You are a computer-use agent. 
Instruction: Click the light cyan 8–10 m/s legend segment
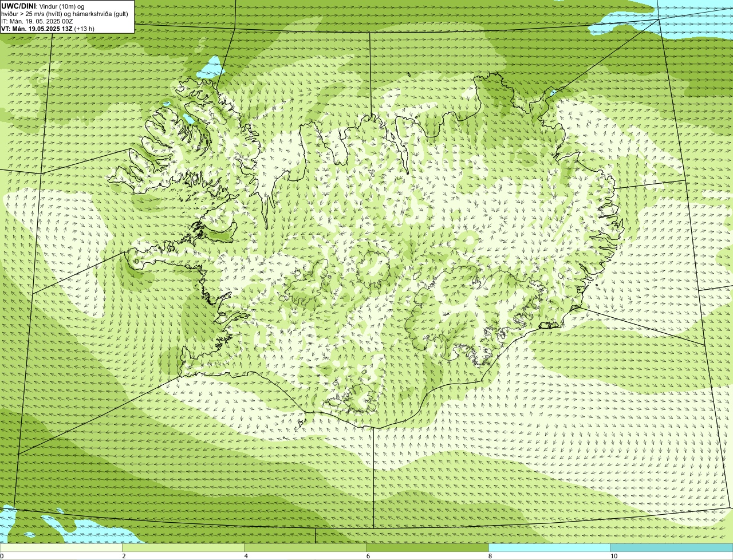coord(549,547)
